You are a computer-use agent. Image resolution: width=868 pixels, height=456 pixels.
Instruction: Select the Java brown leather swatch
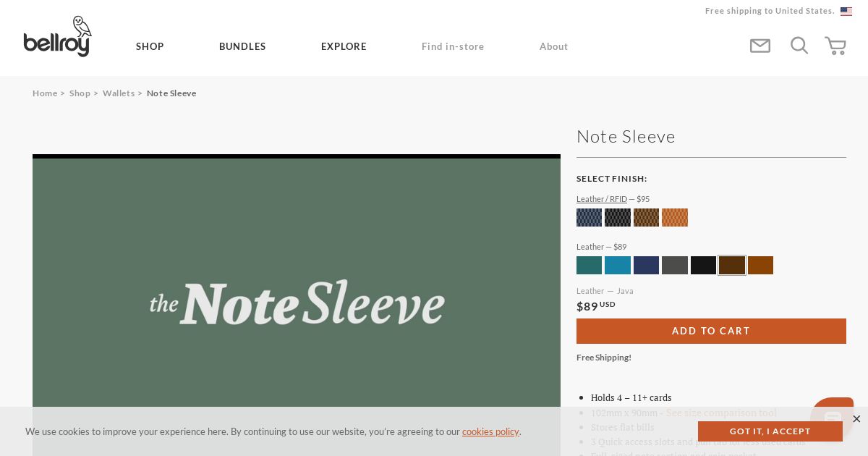click(732, 265)
